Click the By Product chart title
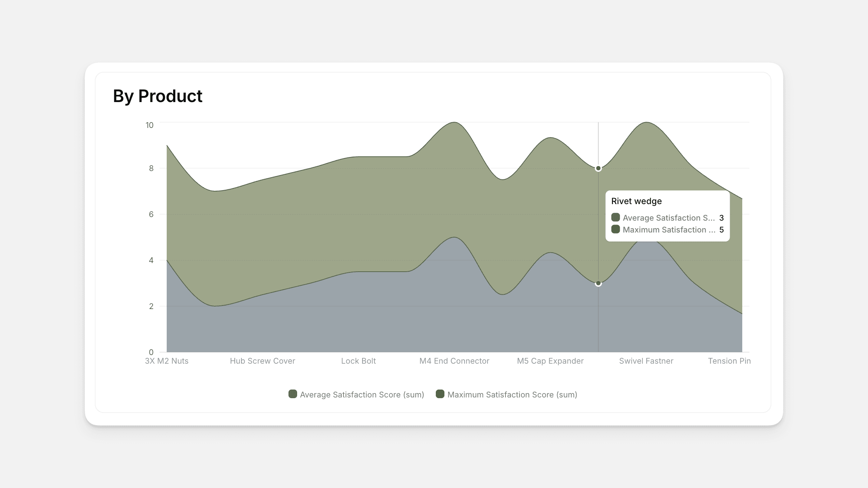 point(157,96)
